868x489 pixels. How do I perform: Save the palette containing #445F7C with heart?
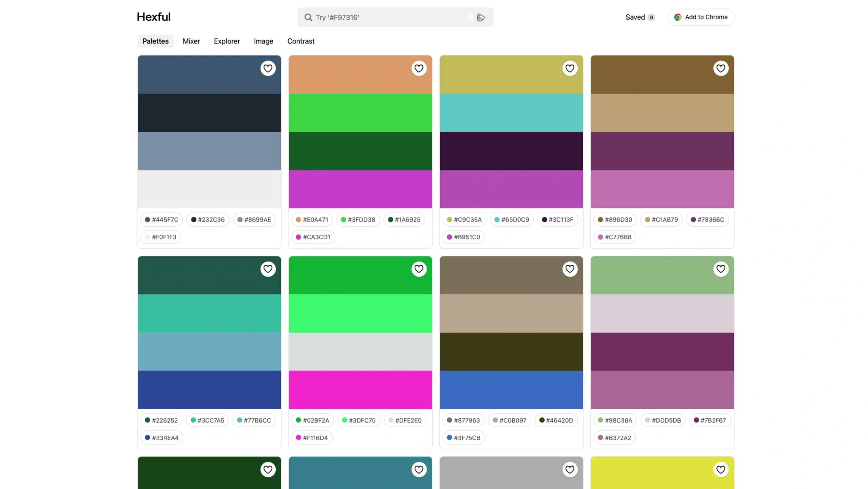[x=268, y=69]
